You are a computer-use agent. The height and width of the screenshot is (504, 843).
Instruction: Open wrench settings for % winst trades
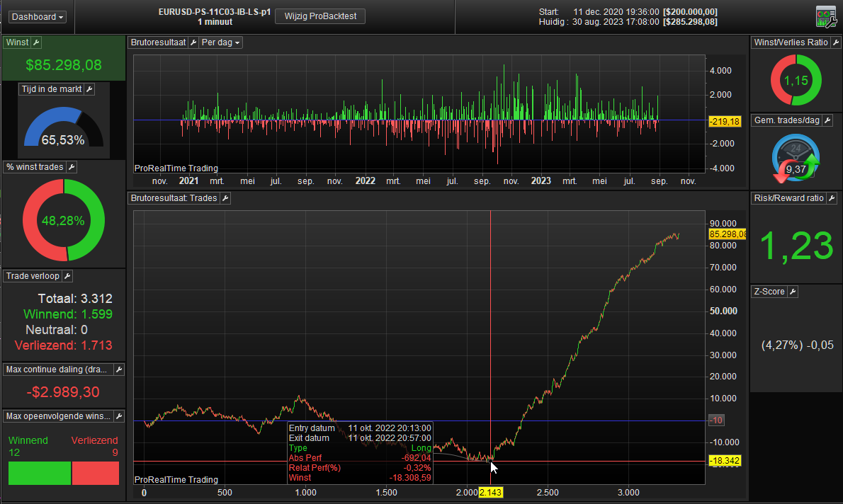71,167
